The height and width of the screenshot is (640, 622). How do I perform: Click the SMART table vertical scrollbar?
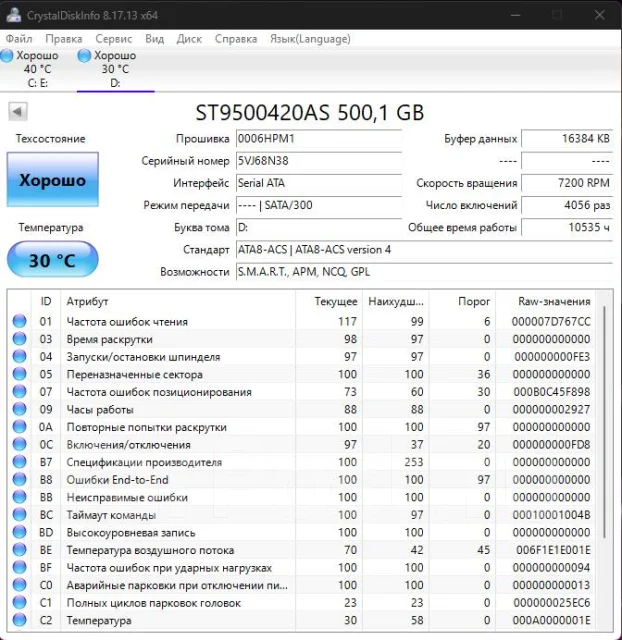(x=604, y=421)
